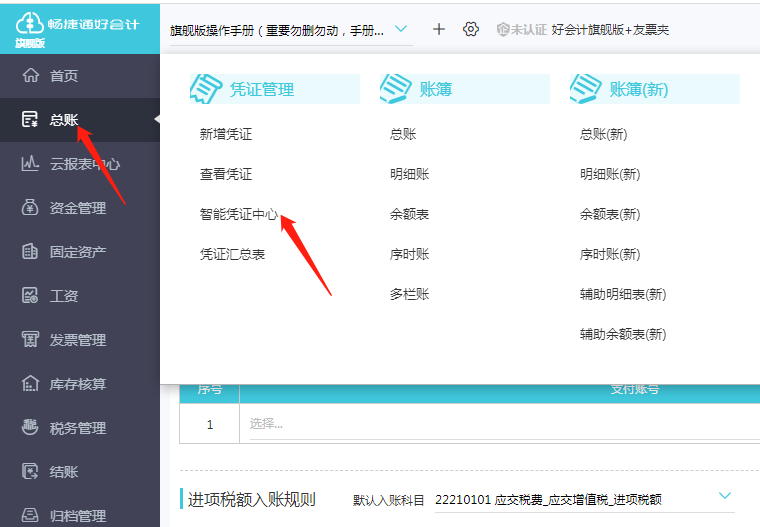
Task: Open 明细账 under 账簿
Action: [410, 174]
